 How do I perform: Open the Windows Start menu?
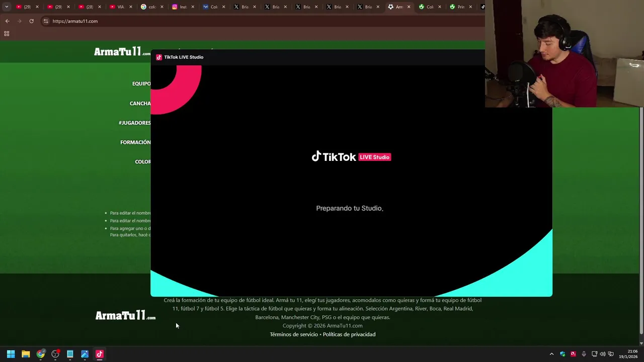11,354
